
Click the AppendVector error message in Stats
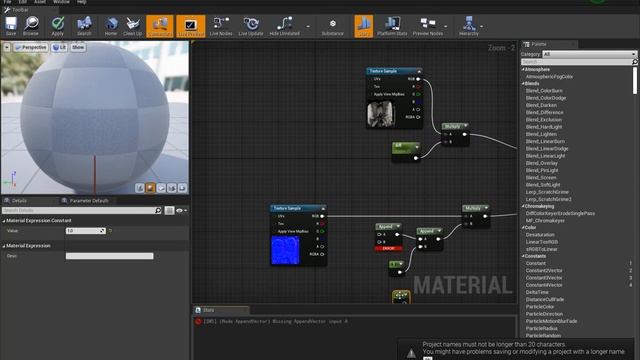coord(275,322)
